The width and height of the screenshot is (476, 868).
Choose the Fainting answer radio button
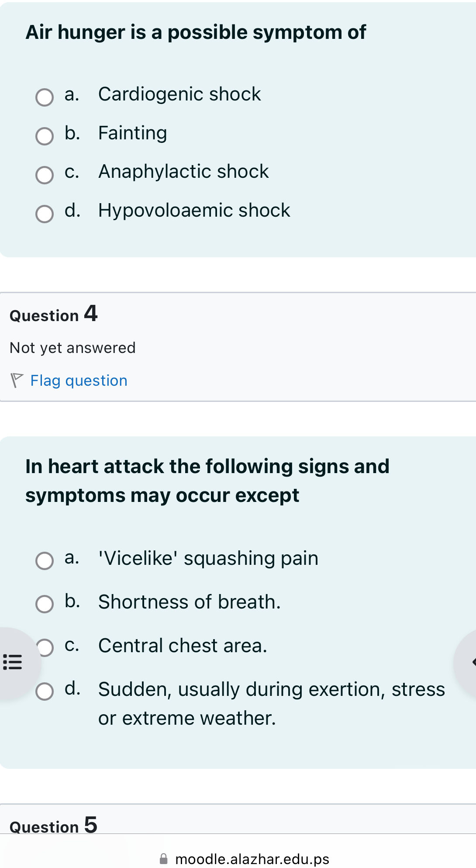click(x=45, y=136)
